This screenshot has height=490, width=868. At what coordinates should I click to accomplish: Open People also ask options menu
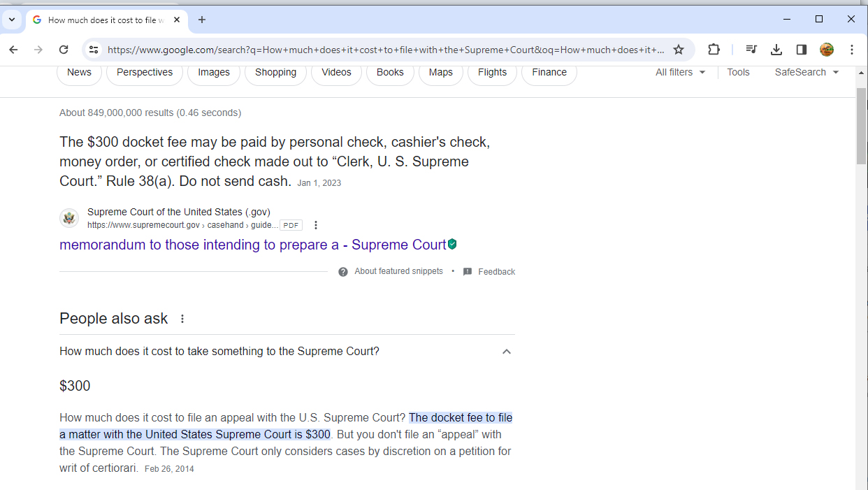(182, 319)
